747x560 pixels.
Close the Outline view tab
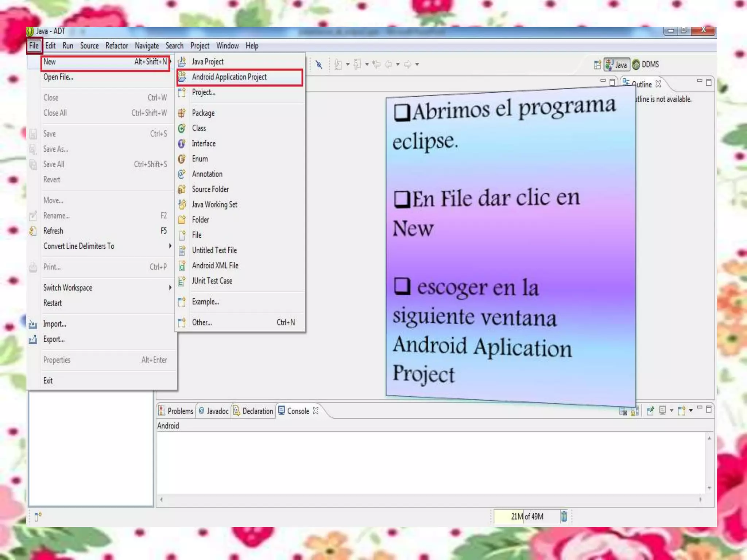(658, 84)
